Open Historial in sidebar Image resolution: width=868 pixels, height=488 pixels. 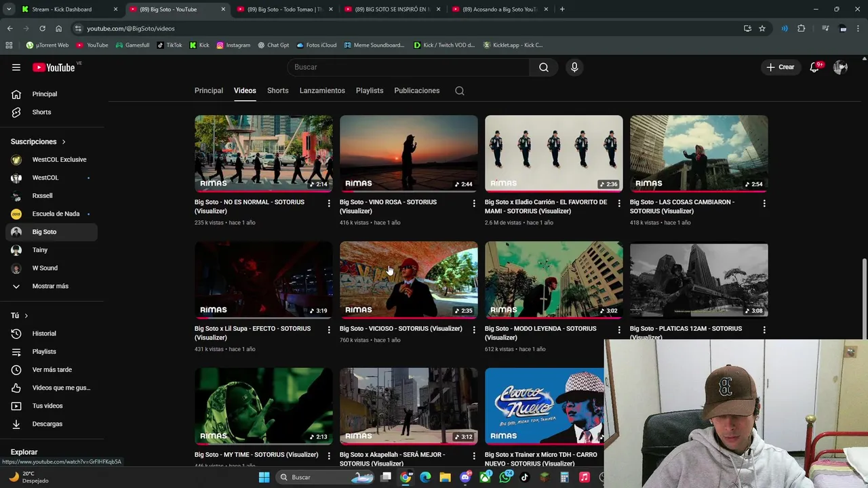52,333
